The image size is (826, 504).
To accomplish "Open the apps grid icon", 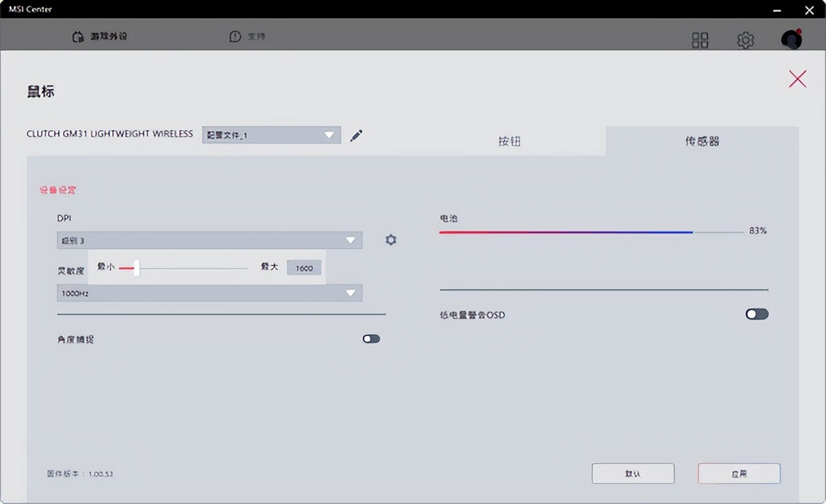I will tap(700, 40).
